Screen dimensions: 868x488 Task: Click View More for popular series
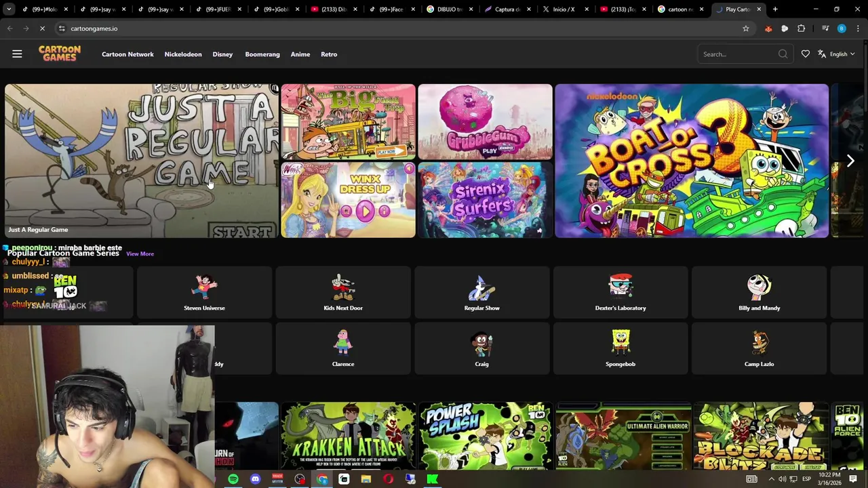(140, 254)
